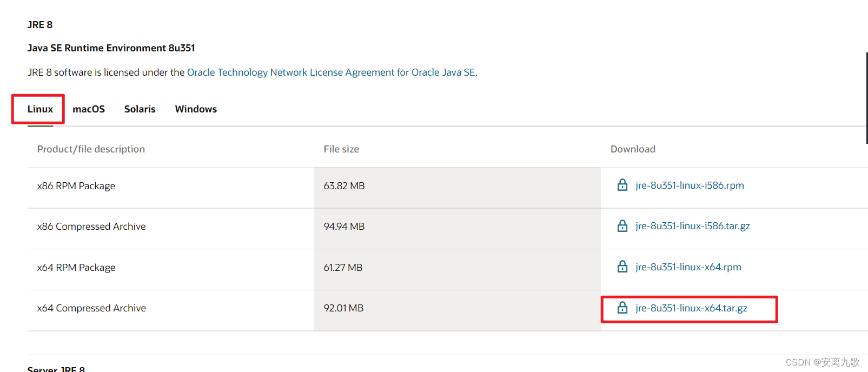
Task: Select 'x64 Compressed Archive' description text
Action: point(91,308)
